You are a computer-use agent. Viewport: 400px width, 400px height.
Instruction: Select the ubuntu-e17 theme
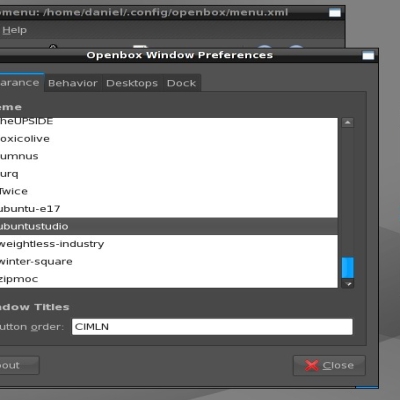click(x=169, y=209)
